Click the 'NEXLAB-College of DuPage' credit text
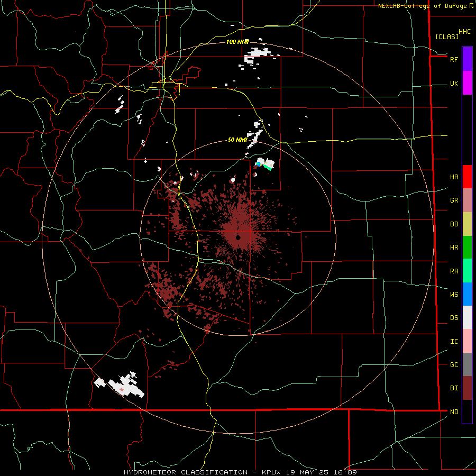 [422, 6]
